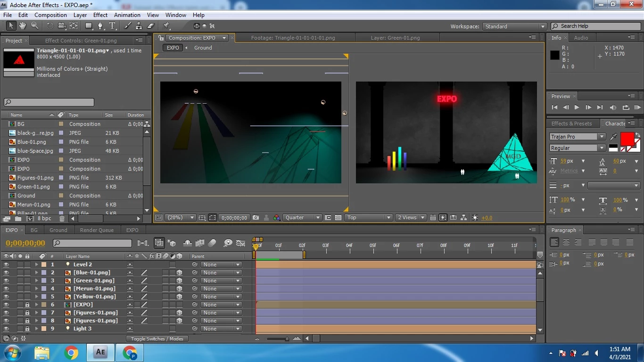This screenshot has width=644, height=362.
Task: Take a snapshot with camera icon
Action: [256, 218]
